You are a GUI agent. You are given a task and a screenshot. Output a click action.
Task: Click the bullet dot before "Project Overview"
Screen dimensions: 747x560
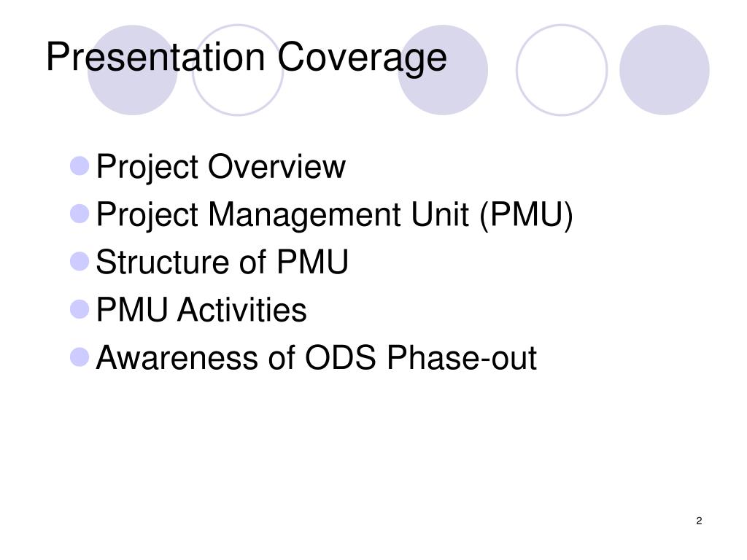[80, 166]
